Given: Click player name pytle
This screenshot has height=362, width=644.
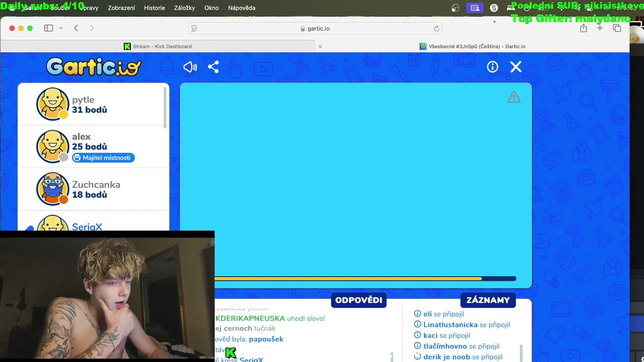Looking at the screenshot, I should (83, 100).
